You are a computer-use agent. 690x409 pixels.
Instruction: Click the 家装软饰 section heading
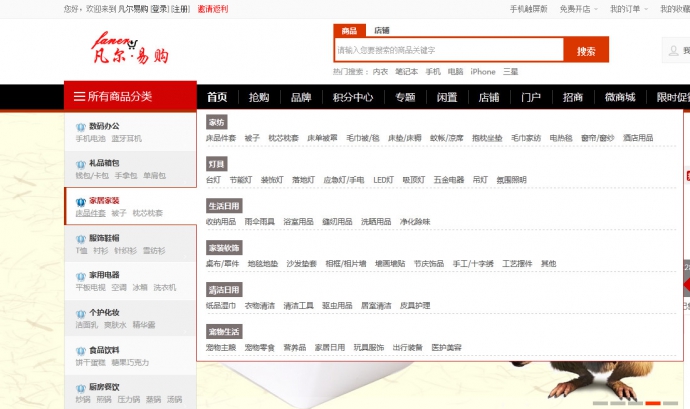coord(224,248)
